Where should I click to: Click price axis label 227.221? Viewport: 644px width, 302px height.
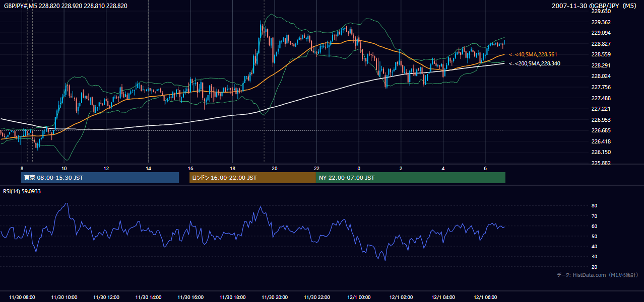pyautogui.click(x=601, y=109)
